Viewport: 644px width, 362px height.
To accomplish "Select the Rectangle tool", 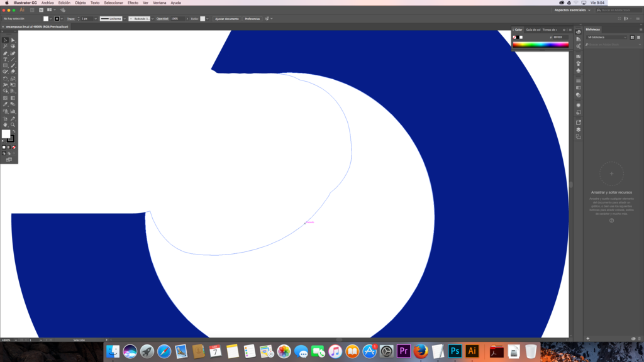I will (5, 65).
